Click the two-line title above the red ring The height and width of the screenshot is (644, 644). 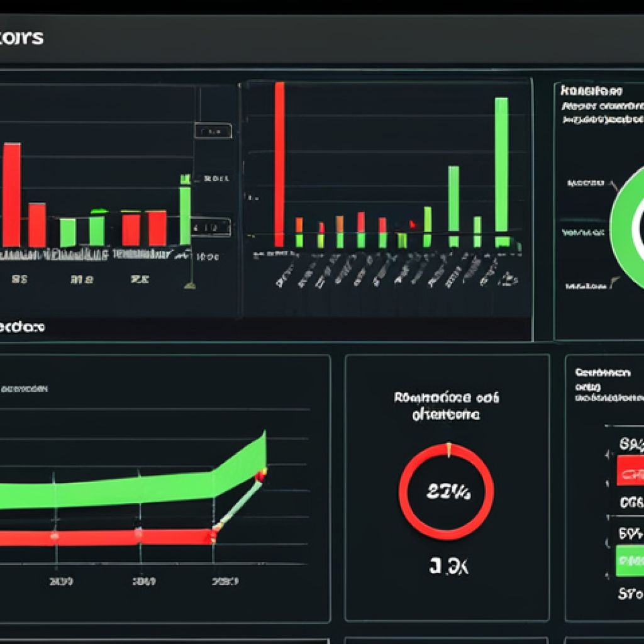pyautogui.click(x=447, y=406)
